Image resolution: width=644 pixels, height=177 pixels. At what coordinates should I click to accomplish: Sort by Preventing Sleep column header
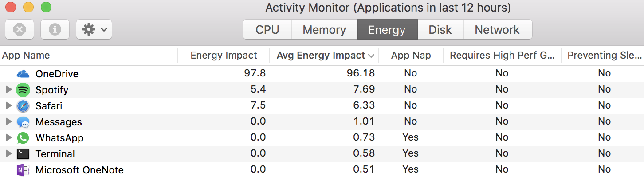tap(603, 56)
